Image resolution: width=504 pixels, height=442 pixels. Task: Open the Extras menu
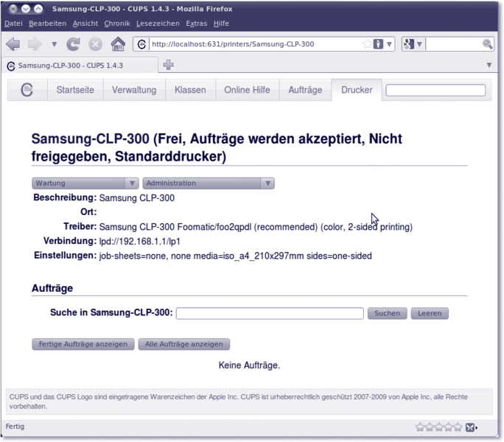[x=196, y=24]
